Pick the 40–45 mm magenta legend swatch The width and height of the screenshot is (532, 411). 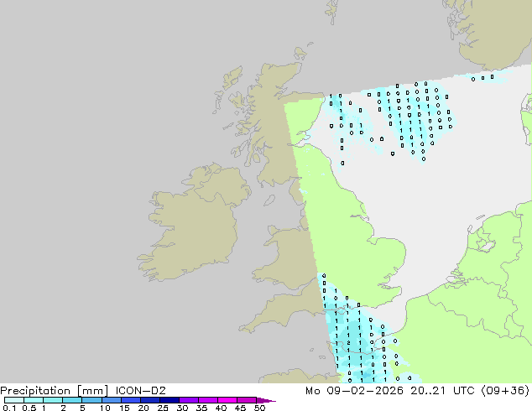pyautogui.click(x=227, y=400)
